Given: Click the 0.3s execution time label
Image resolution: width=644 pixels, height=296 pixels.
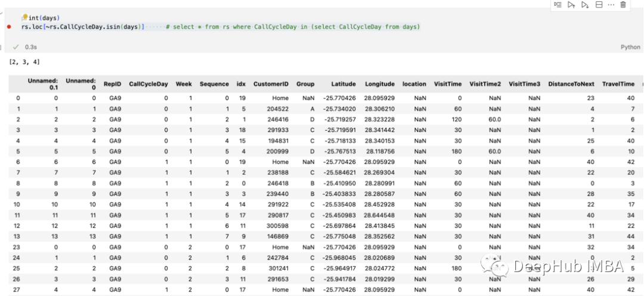Looking at the screenshot, I should tap(31, 47).
